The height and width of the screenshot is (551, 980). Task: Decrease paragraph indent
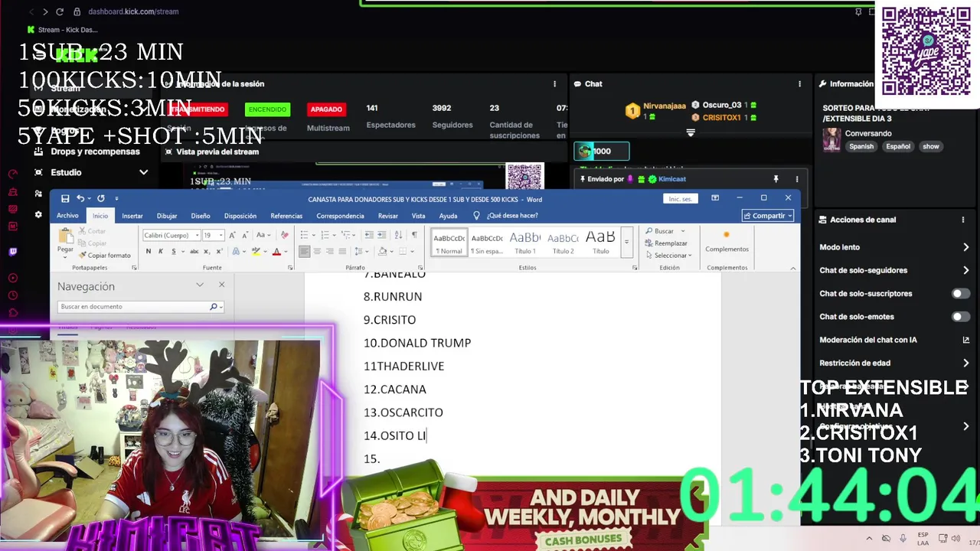click(x=370, y=235)
